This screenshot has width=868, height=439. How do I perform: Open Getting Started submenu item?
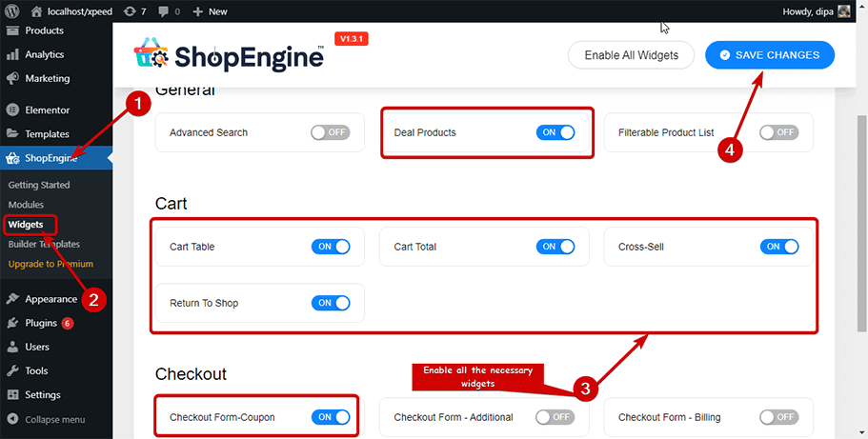tap(39, 185)
